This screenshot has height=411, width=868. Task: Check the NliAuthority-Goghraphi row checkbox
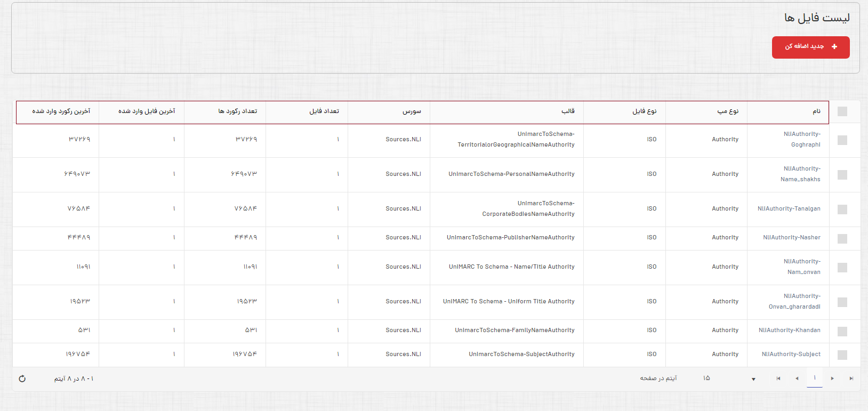coord(842,140)
